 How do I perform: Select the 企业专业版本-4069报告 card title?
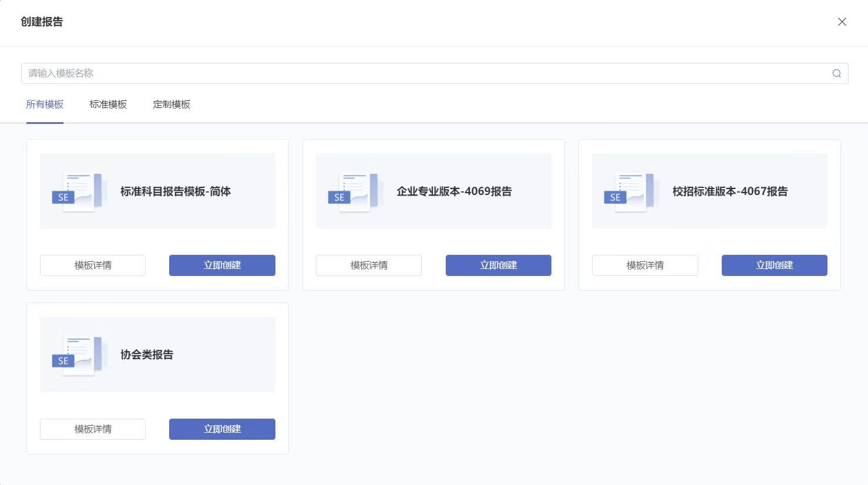coord(454,191)
